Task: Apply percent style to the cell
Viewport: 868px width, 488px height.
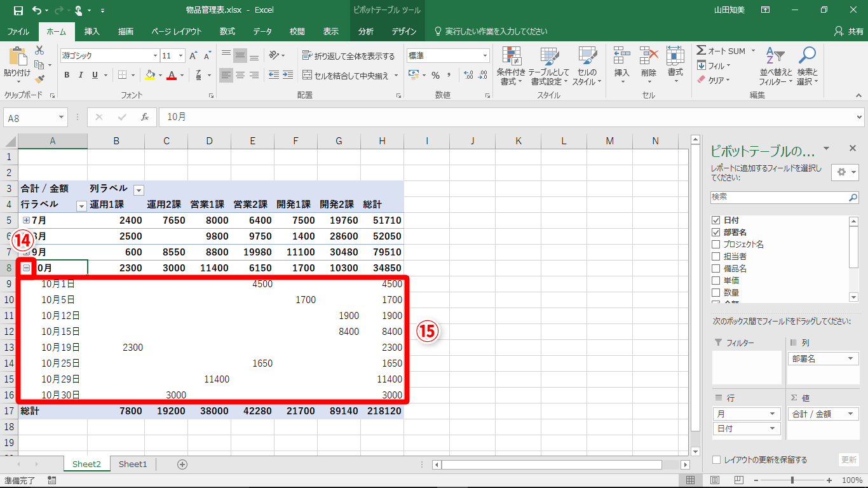Action: [x=435, y=75]
